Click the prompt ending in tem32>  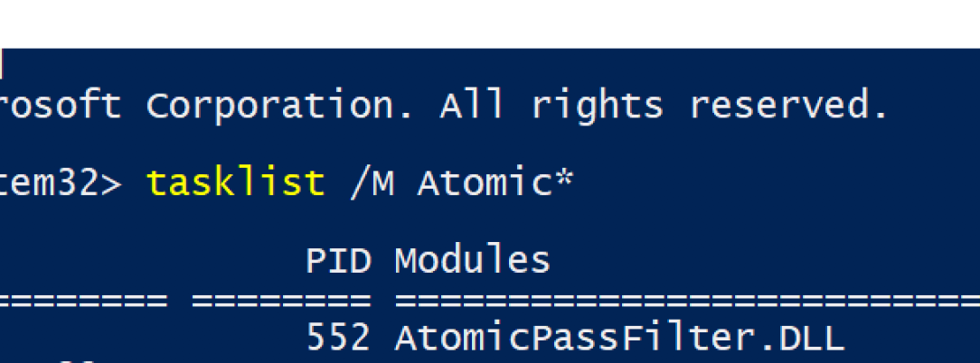(x=60, y=183)
